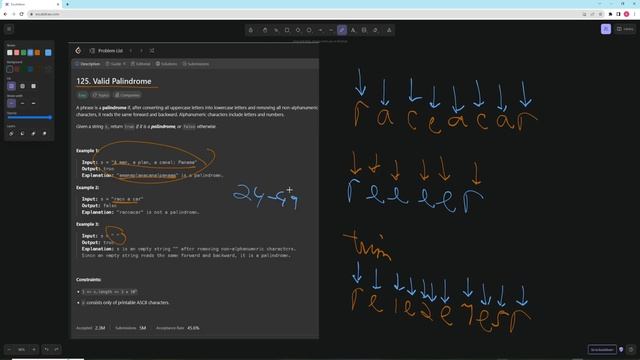This screenshot has width=640, height=360.
Task: Open the Excalidraw main hamburger menu
Action: (x=9, y=29)
